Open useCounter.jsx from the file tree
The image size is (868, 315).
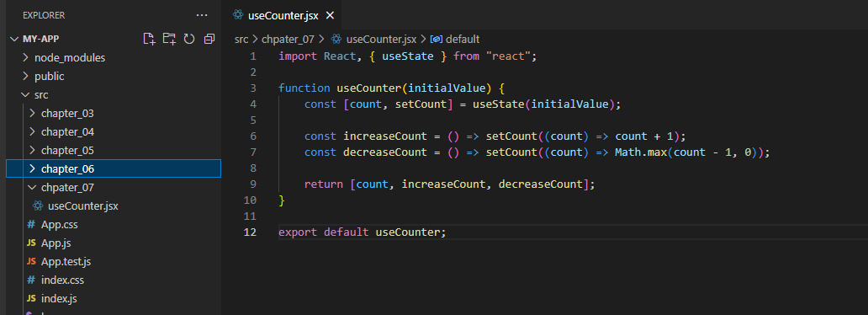point(83,206)
